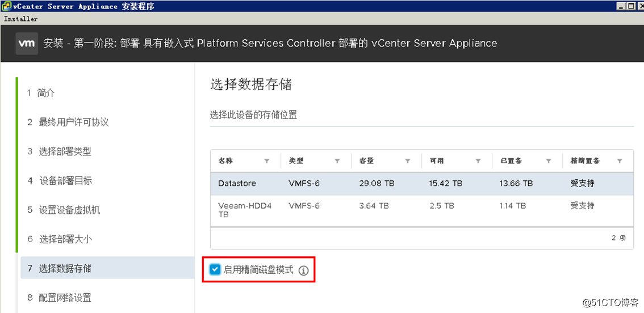Select the Datastore row name
This screenshot has width=644, height=313.
click(x=237, y=183)
